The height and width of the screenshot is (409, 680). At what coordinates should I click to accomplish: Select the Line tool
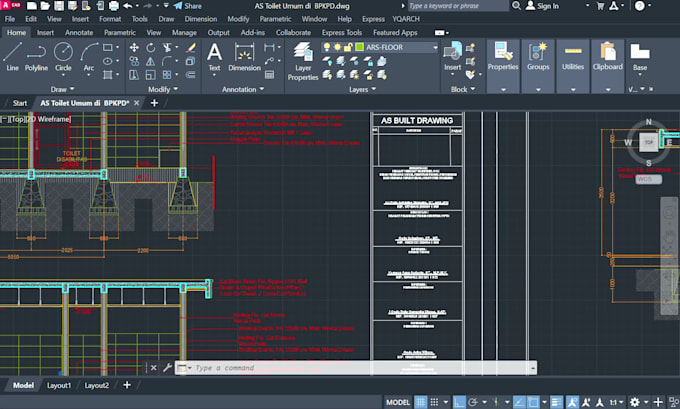pyautogui.click(x=12, y=56)
